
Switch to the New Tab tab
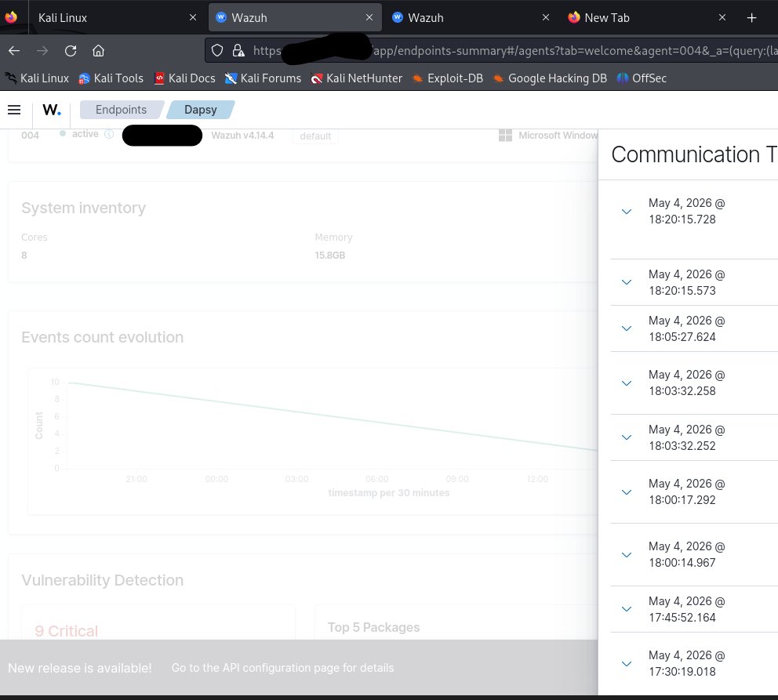[x=646, y=17]
